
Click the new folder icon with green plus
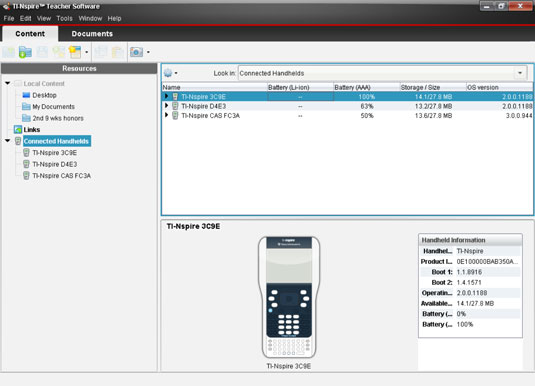[x=25, y=52]
